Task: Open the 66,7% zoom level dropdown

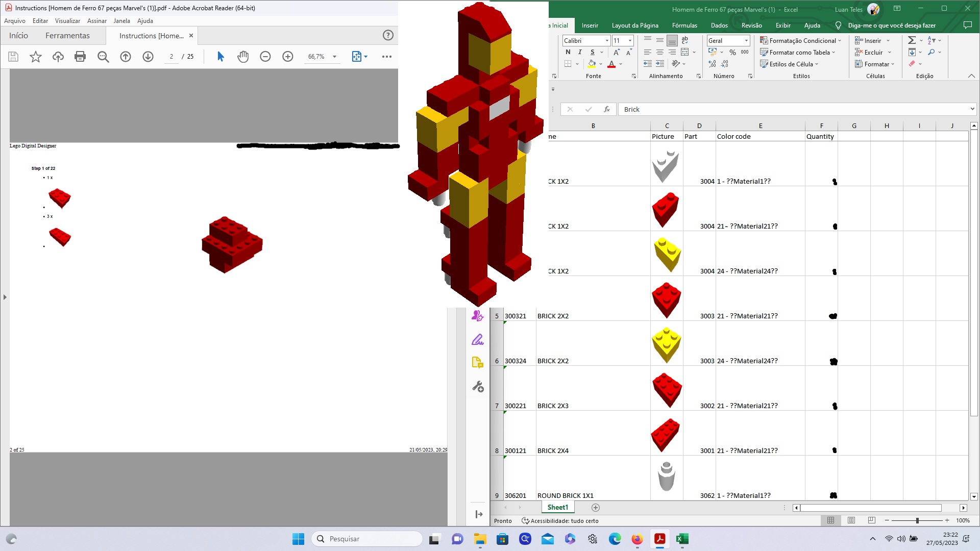Action: 335,57
